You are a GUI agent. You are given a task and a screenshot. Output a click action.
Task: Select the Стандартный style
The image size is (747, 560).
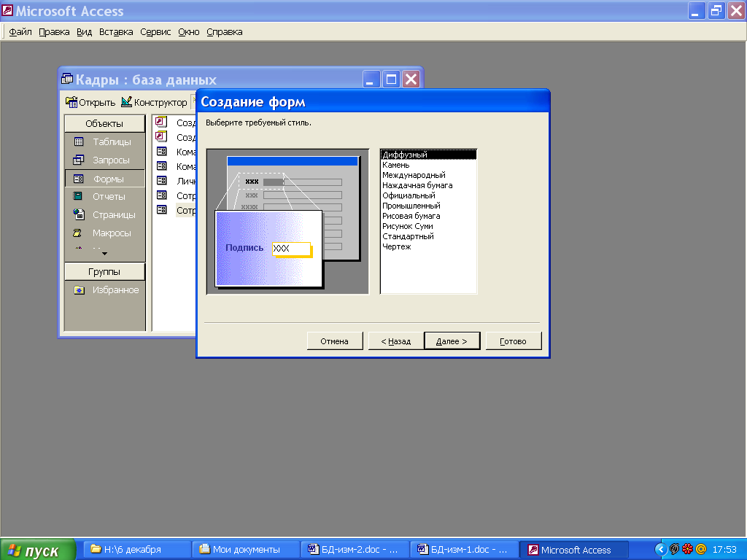tap(428, 237)
